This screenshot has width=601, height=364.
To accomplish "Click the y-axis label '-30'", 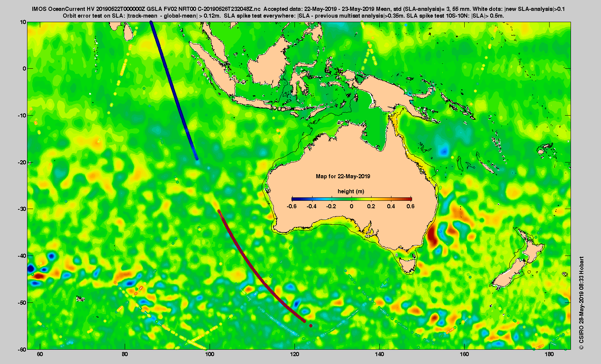I will (x=22, y=209).
